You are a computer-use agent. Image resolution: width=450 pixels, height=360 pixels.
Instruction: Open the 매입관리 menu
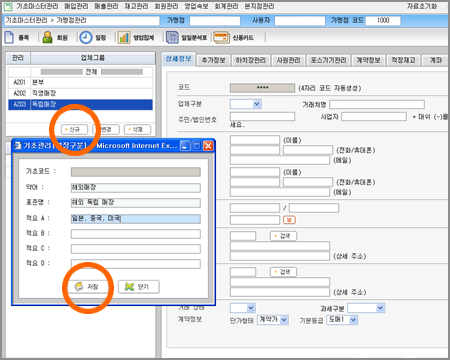coord(76,6)
